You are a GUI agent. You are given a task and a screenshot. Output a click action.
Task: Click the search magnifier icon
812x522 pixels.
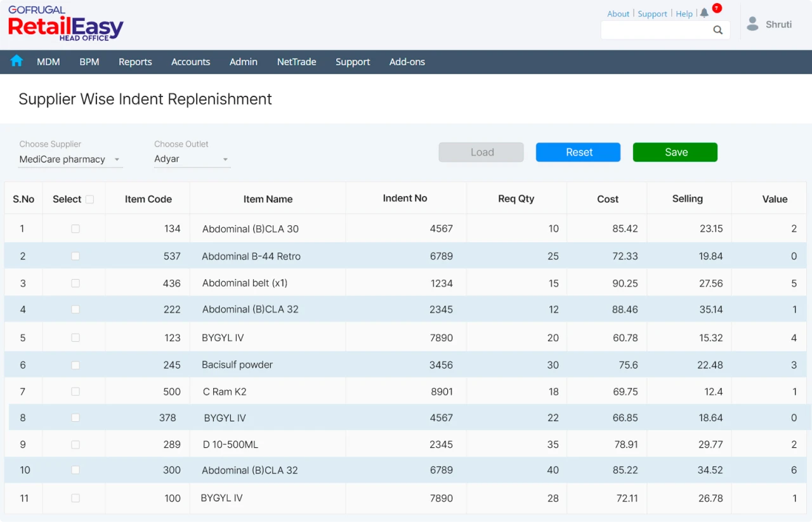(717, 30)
